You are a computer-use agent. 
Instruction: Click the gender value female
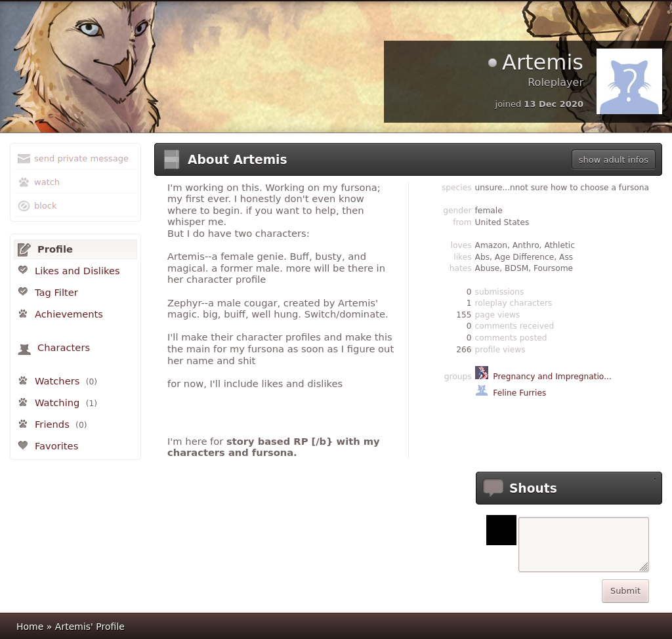(488, 211)
